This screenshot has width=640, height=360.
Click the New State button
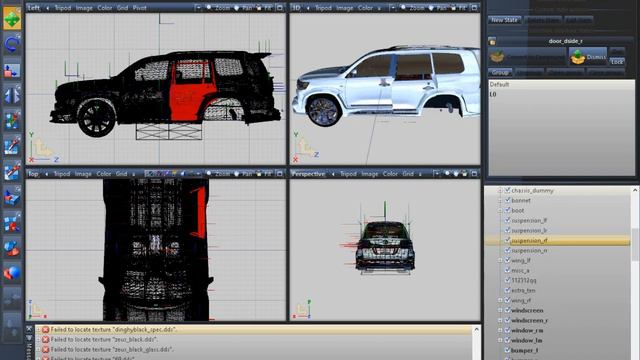pos(504,20)
